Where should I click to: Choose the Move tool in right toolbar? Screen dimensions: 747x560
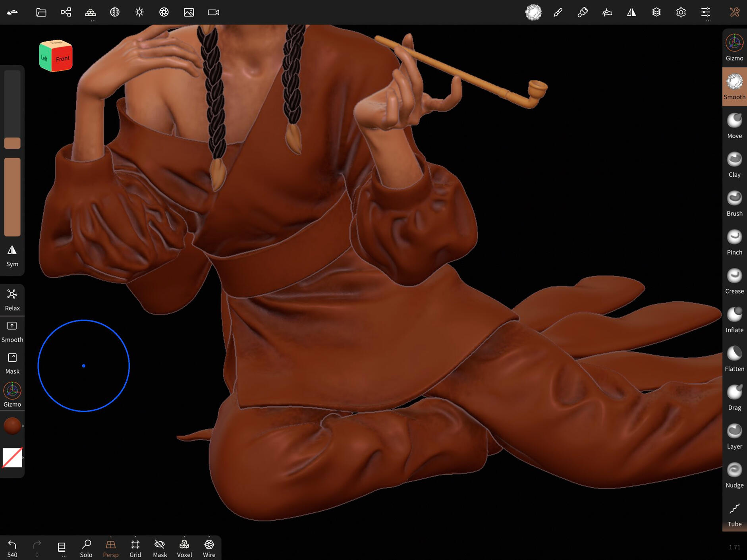tap(734, 126)
